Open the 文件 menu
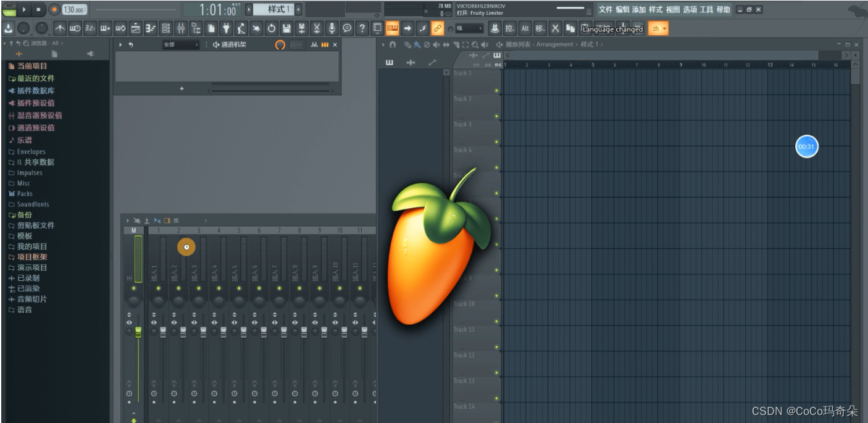Image resolution: width=868 pixels, height=423 pixels. coord(606,9)
